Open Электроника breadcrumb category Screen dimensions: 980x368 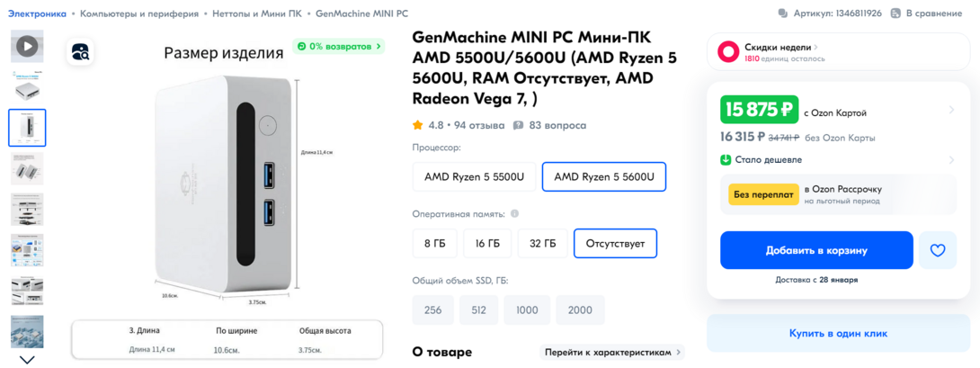[x=37, y=13]
